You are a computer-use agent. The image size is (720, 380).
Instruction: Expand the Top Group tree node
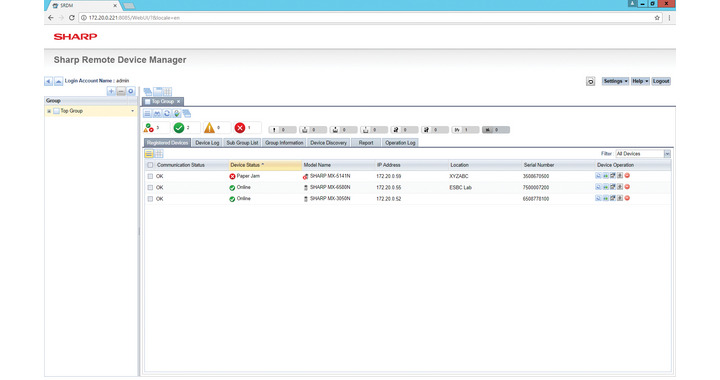(49, 111)
